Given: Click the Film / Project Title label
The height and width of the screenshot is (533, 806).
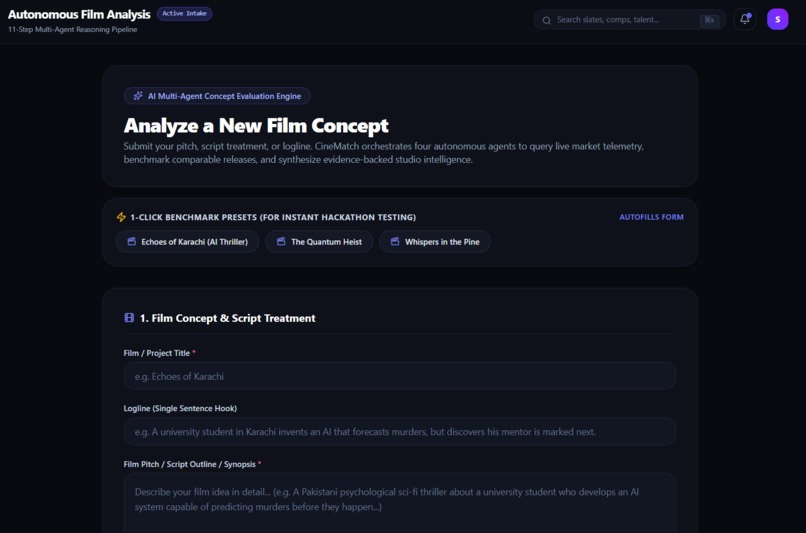Looking at the screenshot, I should coord(157,353).
